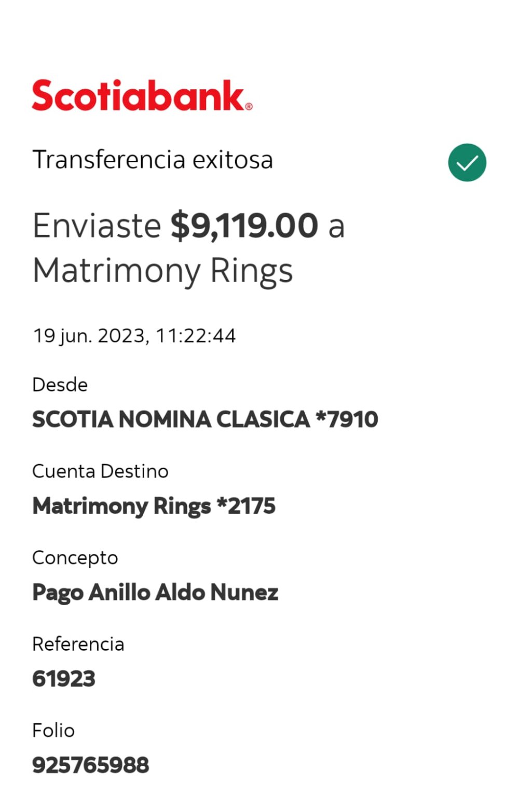Click the 'Cuenta Destino' label
This screenshot has height=812, width=519.
(x=100, y=471)
